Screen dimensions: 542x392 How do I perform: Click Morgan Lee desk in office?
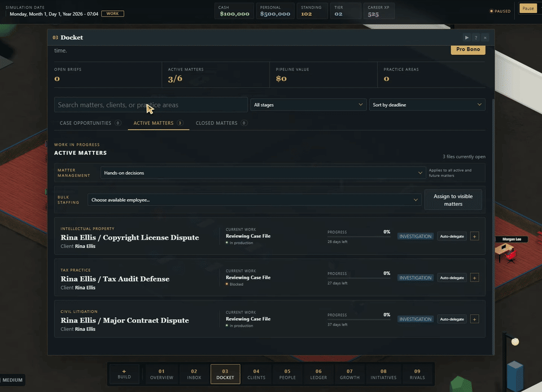(505, 252)
